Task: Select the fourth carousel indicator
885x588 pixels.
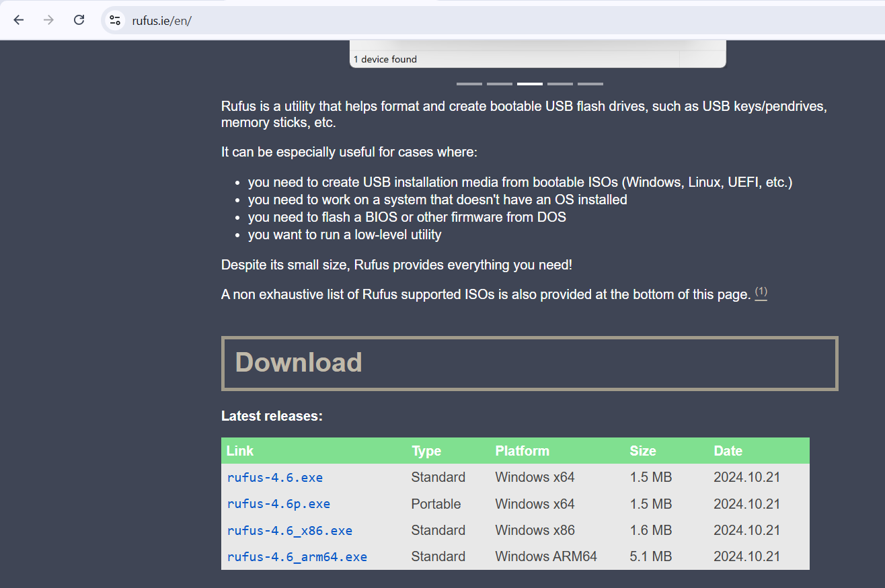Action: click(x=560, y=83)
